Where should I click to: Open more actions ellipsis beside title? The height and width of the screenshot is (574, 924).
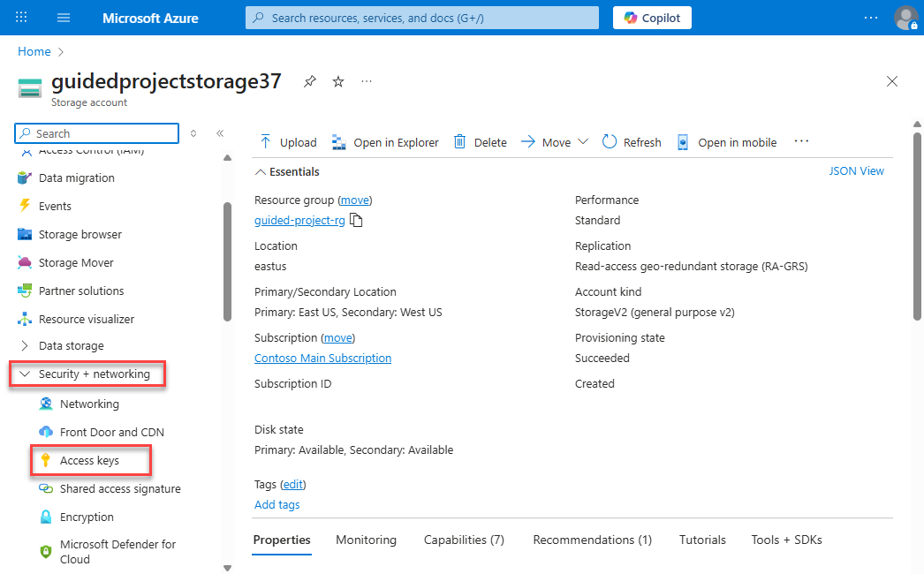(367, 81)
